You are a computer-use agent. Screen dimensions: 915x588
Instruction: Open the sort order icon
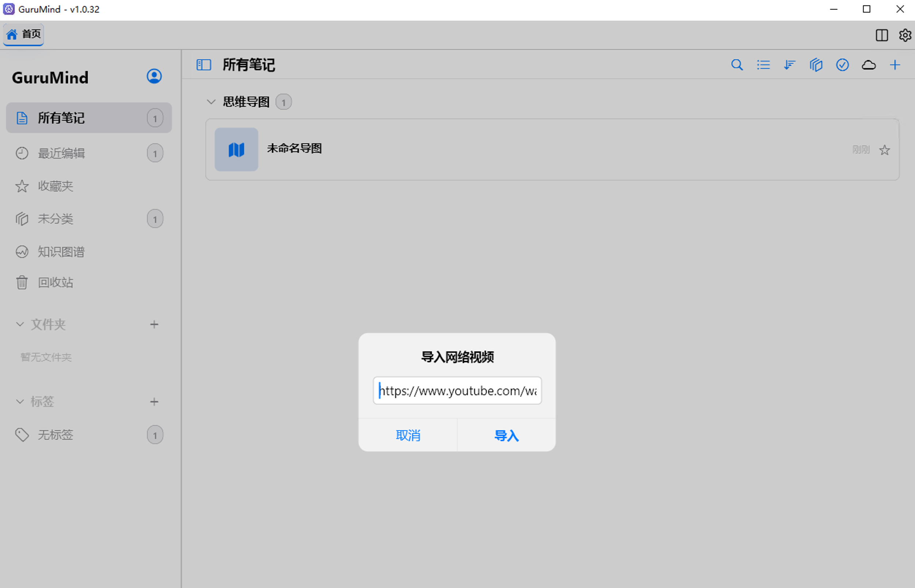(x=789, y=65)
